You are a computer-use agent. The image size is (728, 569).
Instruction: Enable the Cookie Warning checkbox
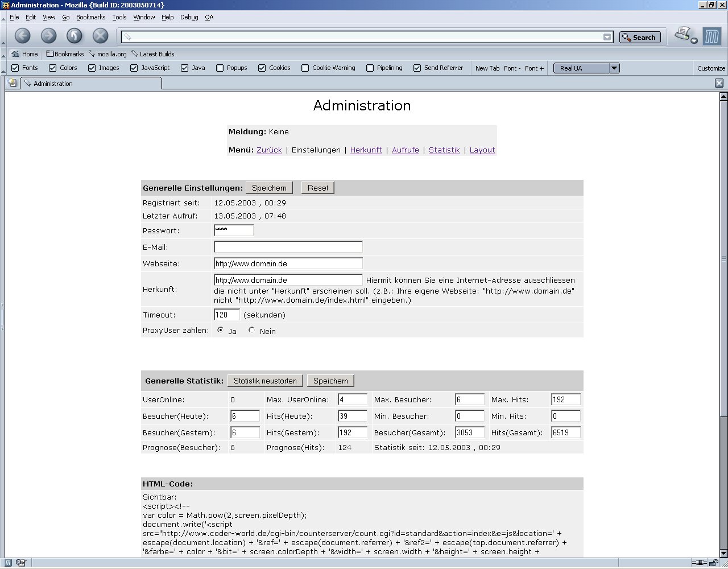click(305, 68)
